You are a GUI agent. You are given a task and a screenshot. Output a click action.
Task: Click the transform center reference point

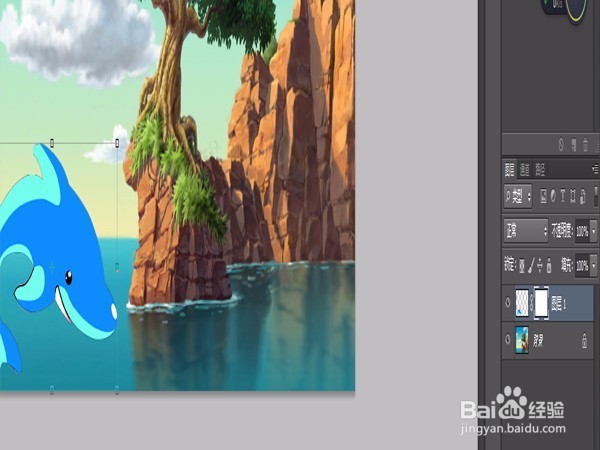pyautogui.click(x=52, y=267)
